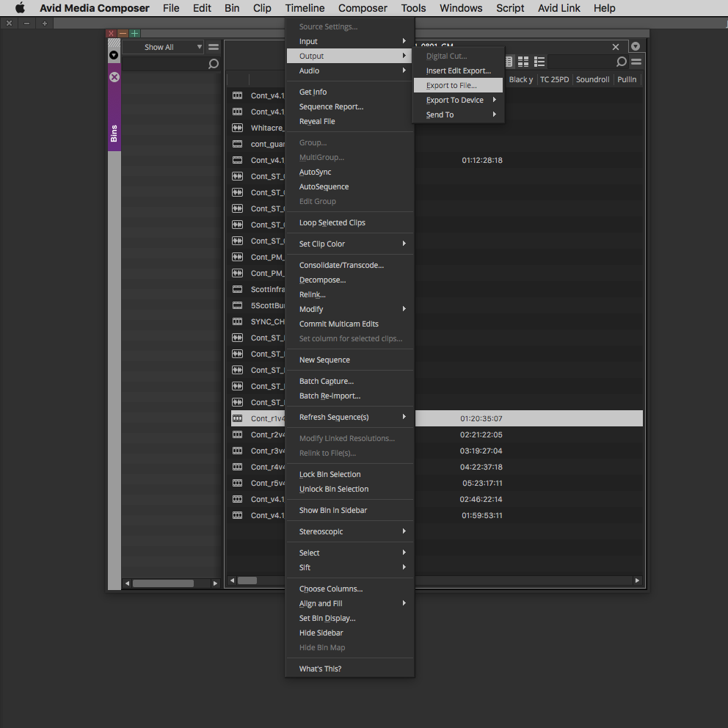Image resolution: width=728 pixels, height=728 pixels.
Task: Open the Apple menu
Action: 20,8
